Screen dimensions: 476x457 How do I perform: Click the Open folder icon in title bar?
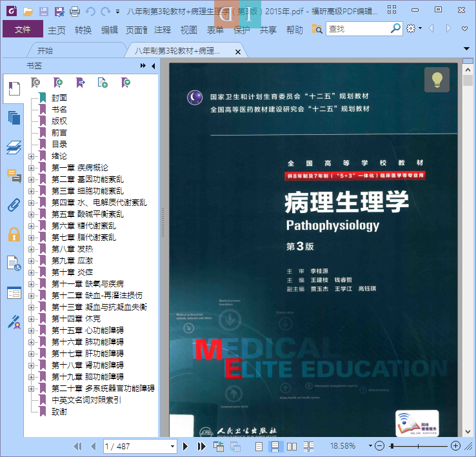click(x=28, y=12)
